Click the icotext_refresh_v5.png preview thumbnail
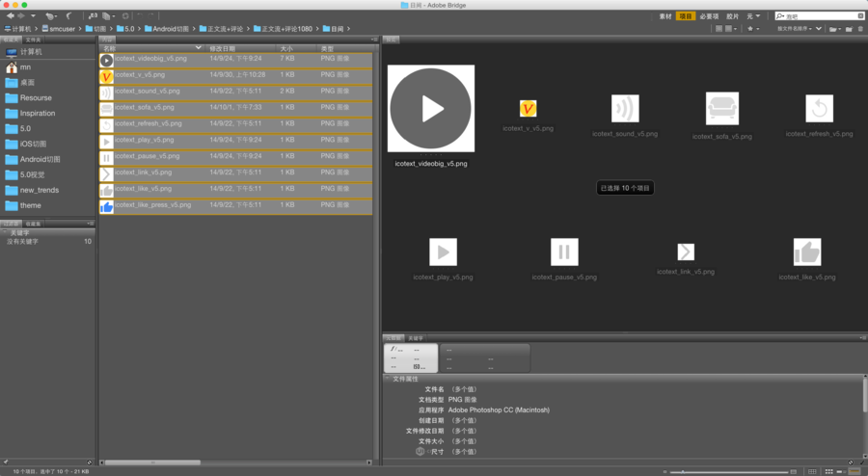Image resolution: width=868 pixels, height=476 pixels. click(819, 108)
